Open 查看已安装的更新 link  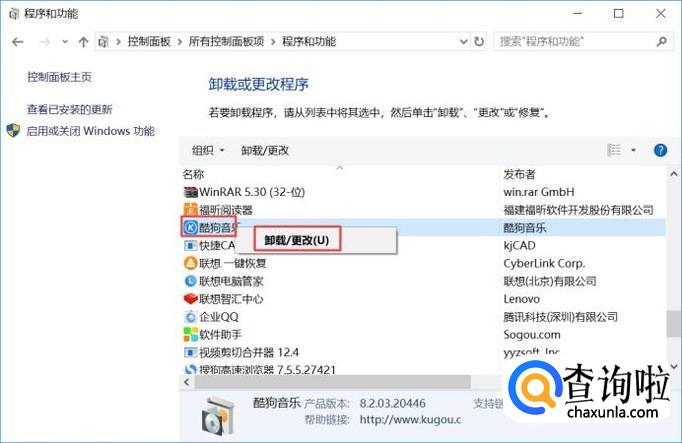coord(69,110)
